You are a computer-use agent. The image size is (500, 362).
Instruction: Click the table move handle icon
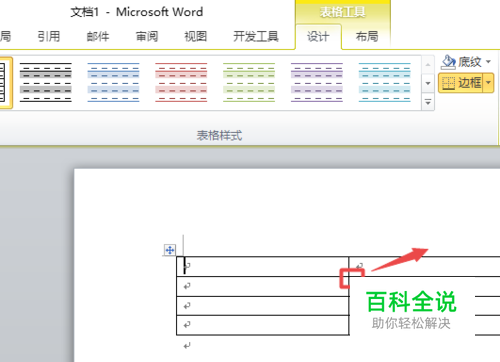coord(170,250)
